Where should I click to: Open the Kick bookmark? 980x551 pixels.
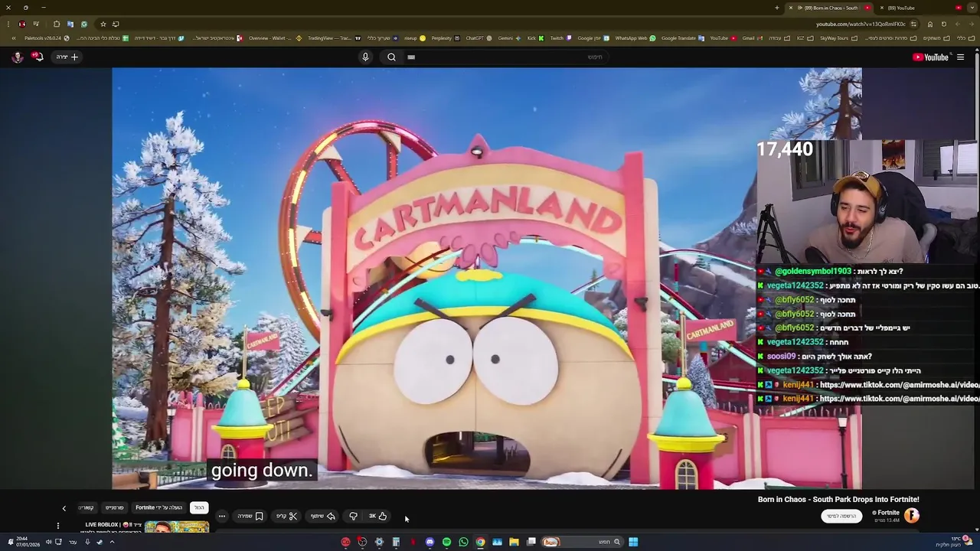click(x=534, y=37)
